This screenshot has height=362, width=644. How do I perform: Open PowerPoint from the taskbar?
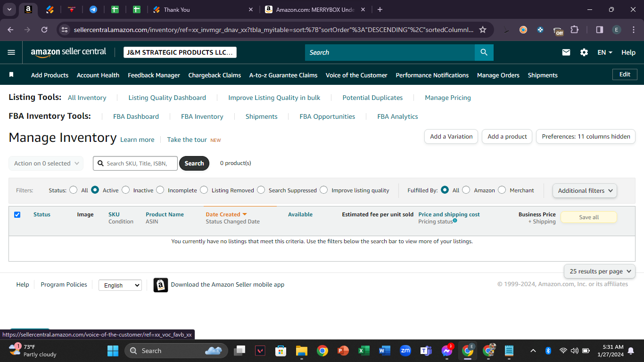click(x=343, y=351)
